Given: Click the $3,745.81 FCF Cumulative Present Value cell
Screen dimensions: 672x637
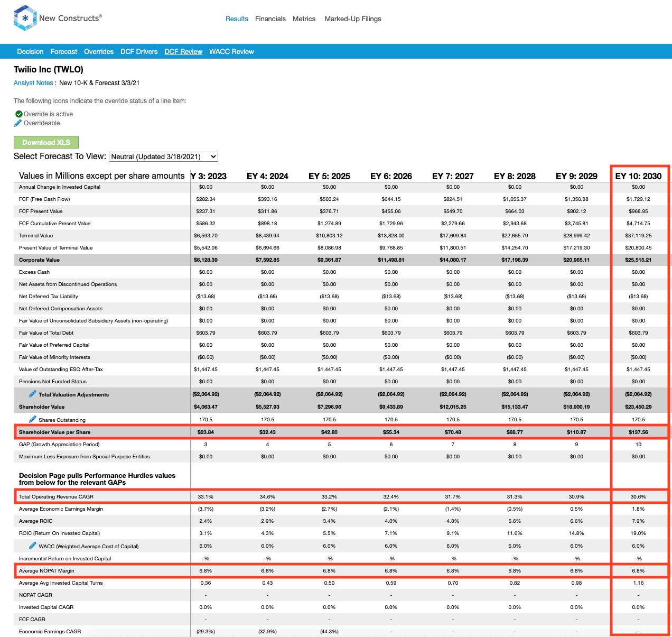Looking at the screenshot, I should (576, 224).
